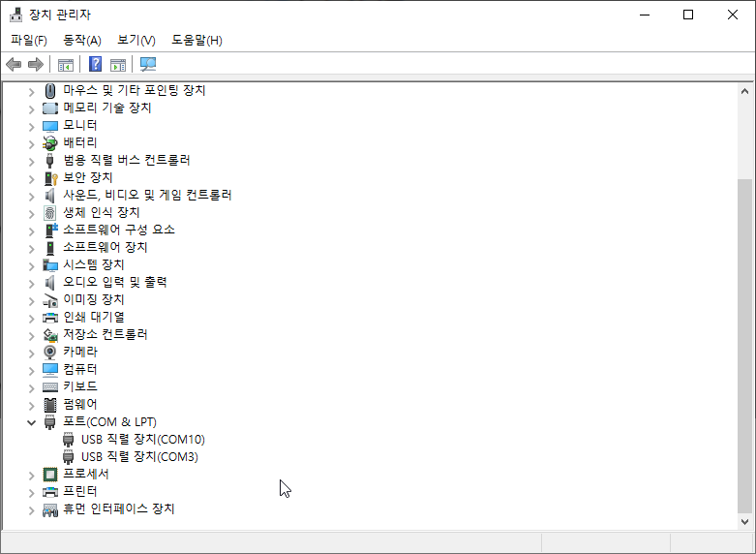The height and width of the screenshot is (554, 756).
Task: Select 생체 인식 장치 label
Action: pyautogui.click(x=102, y=212)
